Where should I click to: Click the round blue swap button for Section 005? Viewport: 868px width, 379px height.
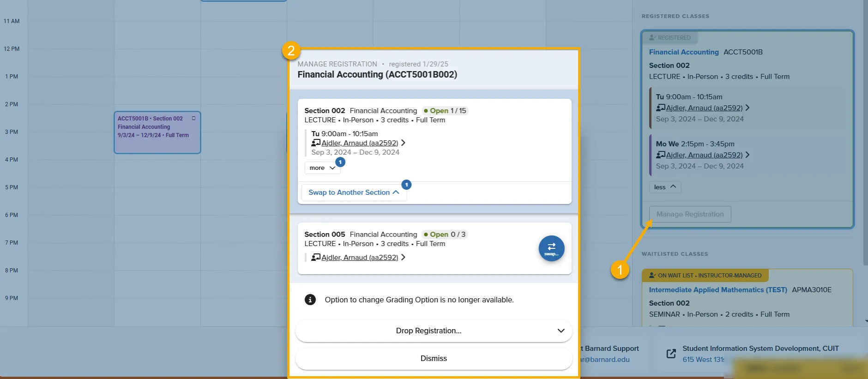[551, 248]
